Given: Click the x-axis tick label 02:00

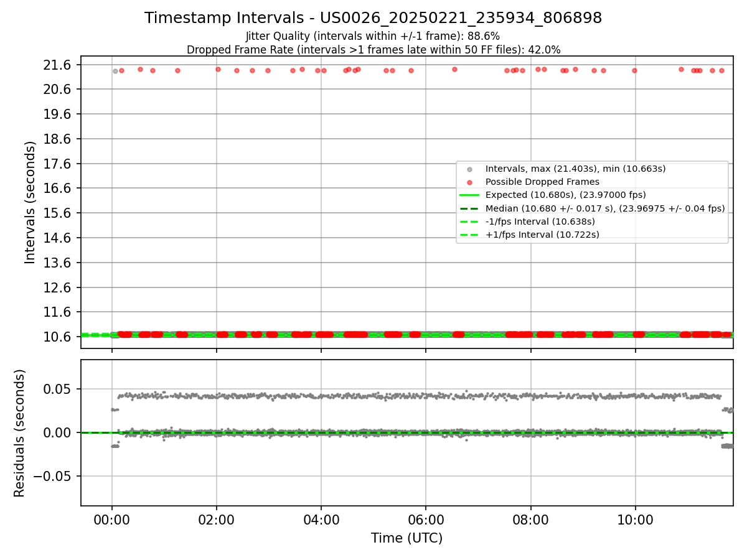Looking at the screenshot, I should point(217,519).
